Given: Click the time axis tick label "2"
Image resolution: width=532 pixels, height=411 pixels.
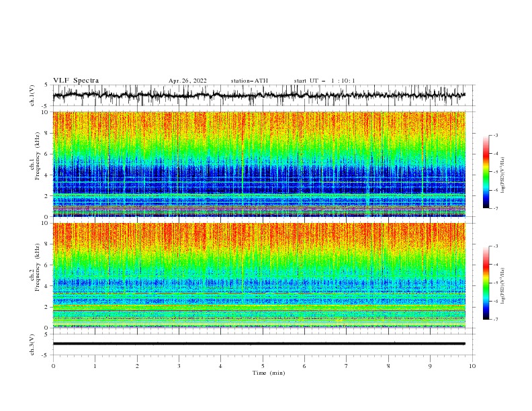Looking at the screenshot, I should (137, 366).
